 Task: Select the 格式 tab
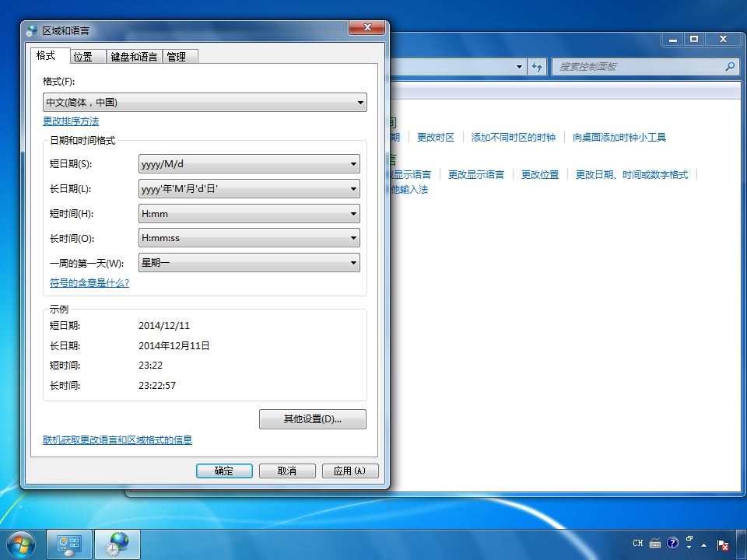pyautogui.click(x=50, y=55)
